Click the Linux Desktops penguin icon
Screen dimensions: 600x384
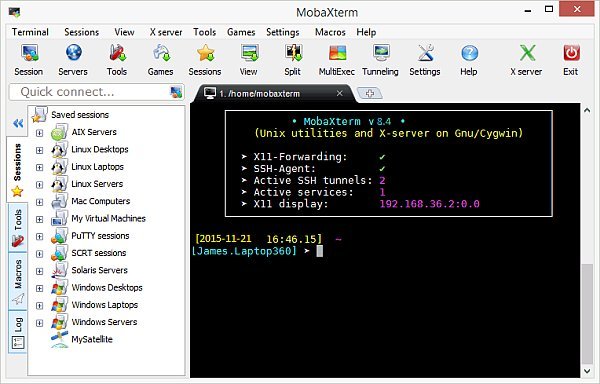59,150
